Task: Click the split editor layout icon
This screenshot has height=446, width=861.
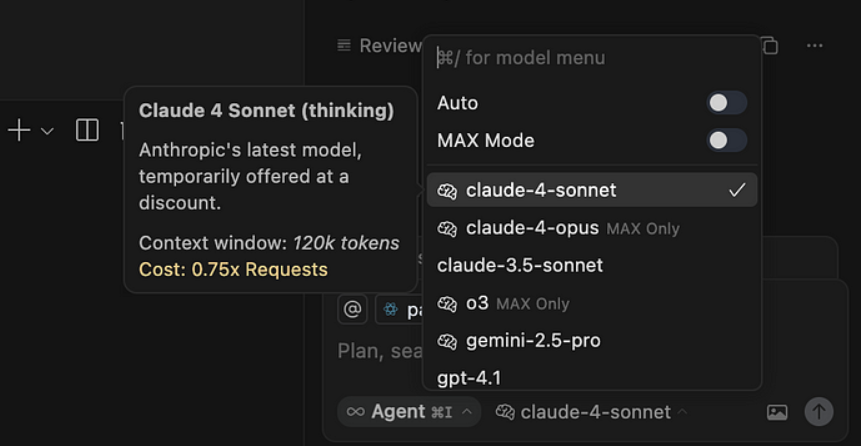Action: 87,130
